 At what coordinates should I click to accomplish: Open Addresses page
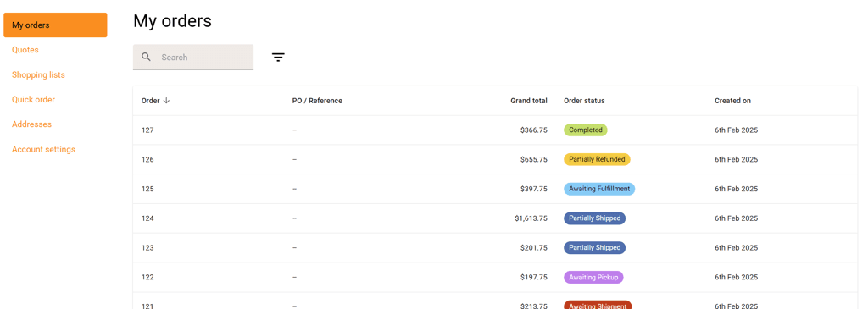click(x=31, y=124)
